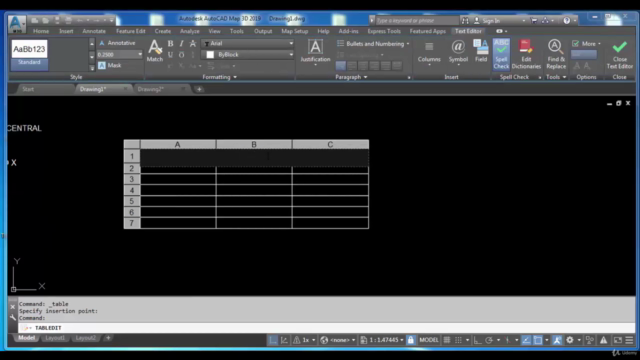This screenshot has width=640, height=360.
Task: Open the Annotate ribbon tab
Action: 94,31
